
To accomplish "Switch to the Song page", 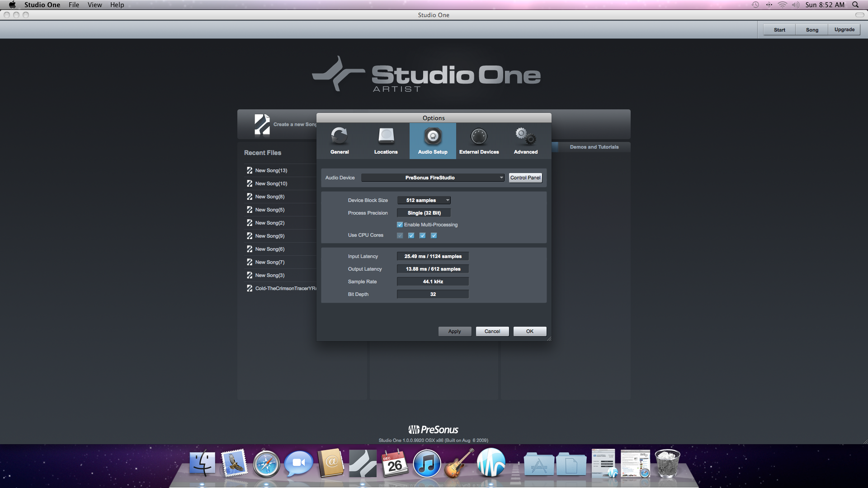I will (812, 30).
